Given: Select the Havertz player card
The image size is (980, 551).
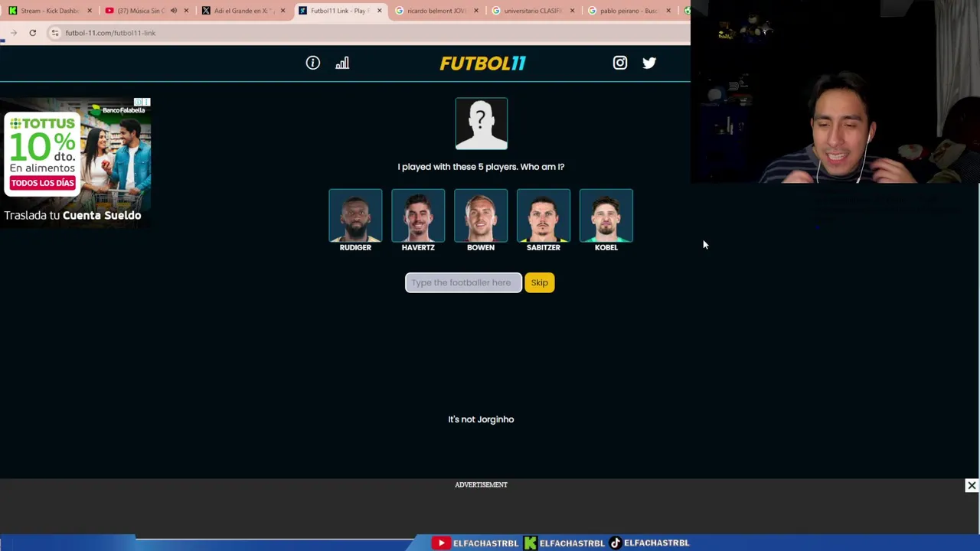Looking at the screenshot, I should pos(418,220).
